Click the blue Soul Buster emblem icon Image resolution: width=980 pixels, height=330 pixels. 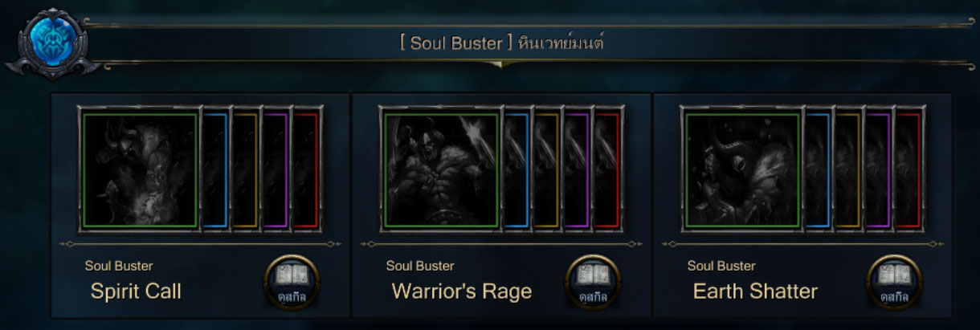point(51,42)
